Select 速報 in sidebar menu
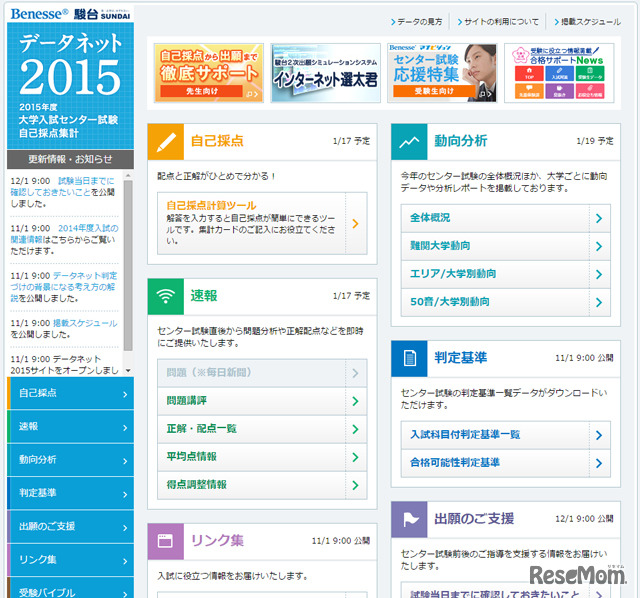640x598 pixels. tap(70, 427)
